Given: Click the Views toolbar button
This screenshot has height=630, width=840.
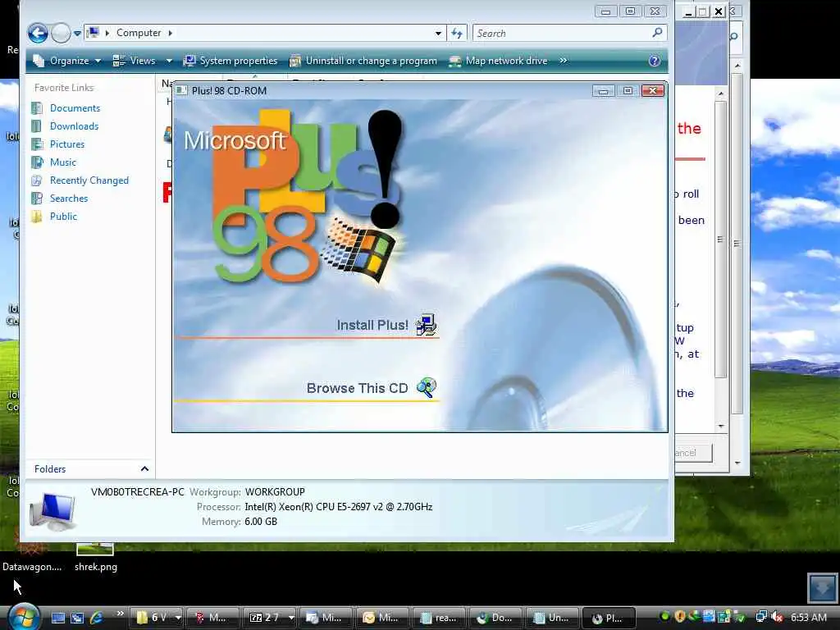Looking at the screenshot, I should pyautogui.click(x=134, y=61).
